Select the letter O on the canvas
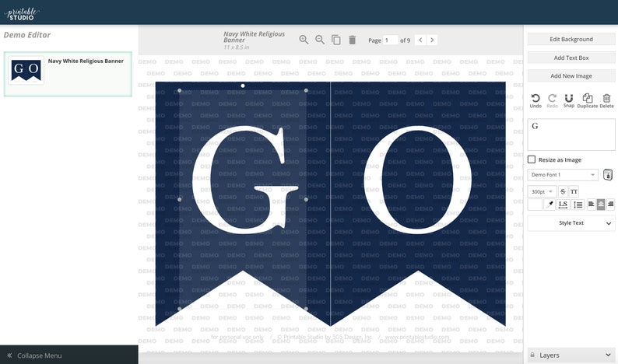Viewport: 618px width, 364px height. [418, 180]
